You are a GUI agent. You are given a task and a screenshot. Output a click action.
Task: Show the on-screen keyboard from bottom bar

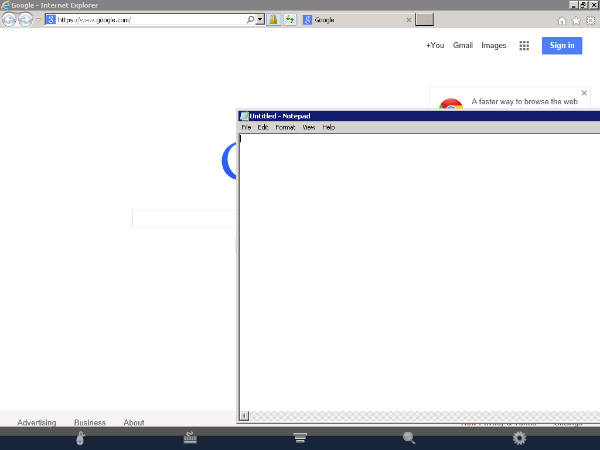[190, 438]
